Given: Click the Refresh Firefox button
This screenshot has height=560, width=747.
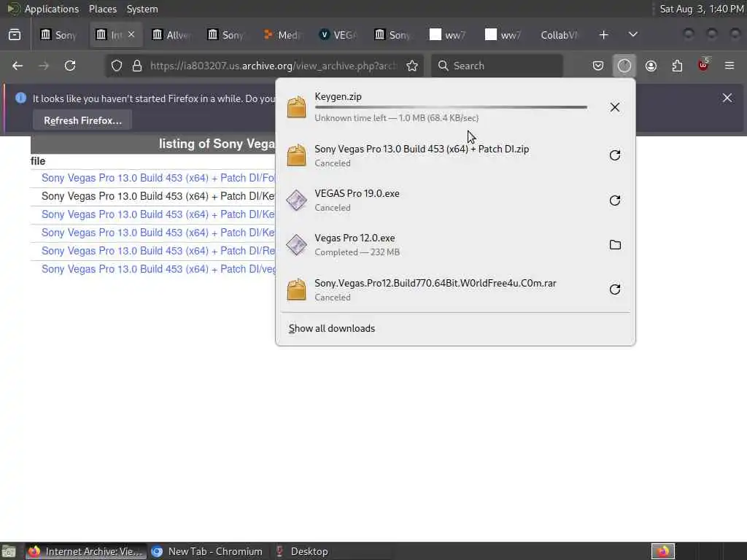Looking at the screenshot, I should (x=82, y=120).
